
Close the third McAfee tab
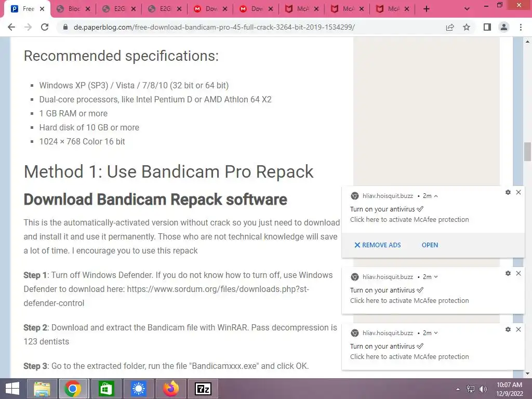pyautogui.click(x=407, y=9)
